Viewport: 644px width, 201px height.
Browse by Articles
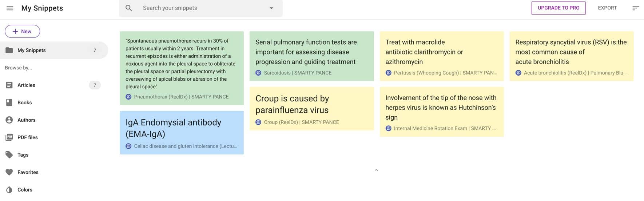pos(54,85)
